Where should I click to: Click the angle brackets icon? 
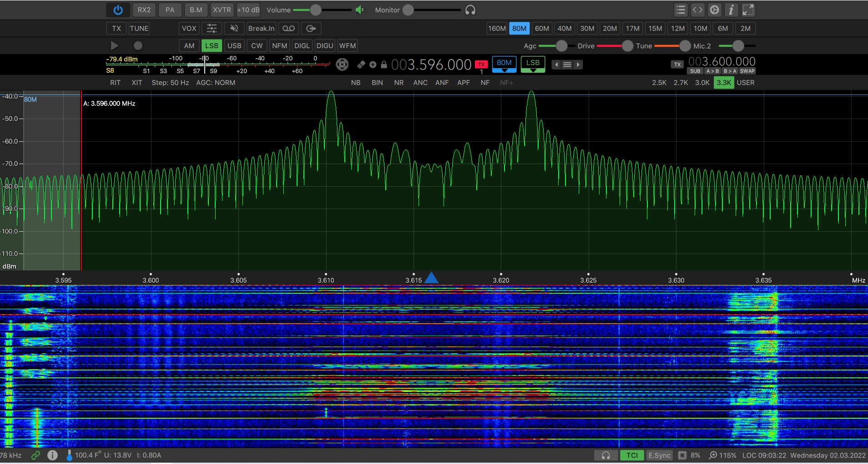[x=697, y=10]
